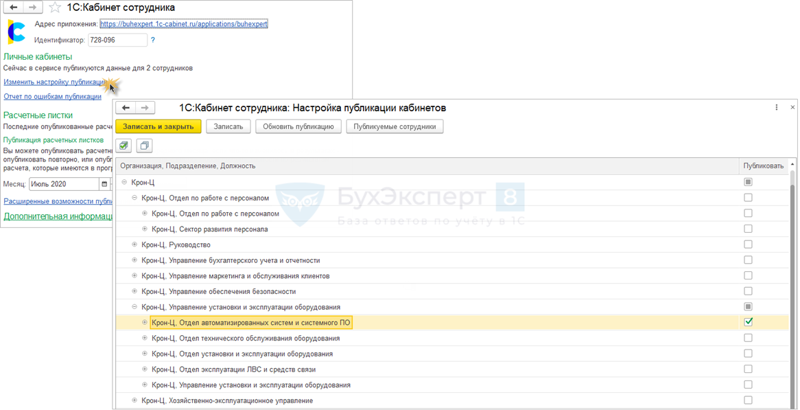
Task: Click Публикация расчетных листков heading
Action: [54, 140]
